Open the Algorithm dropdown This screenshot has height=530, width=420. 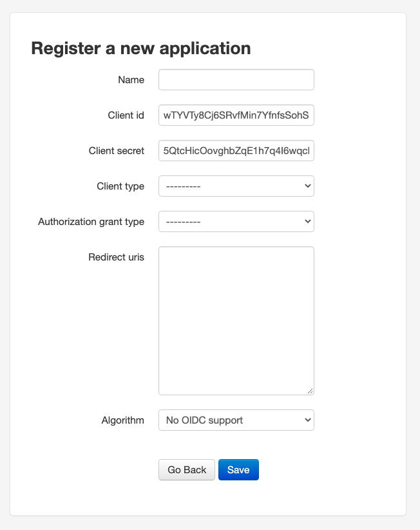click(236, 420)
